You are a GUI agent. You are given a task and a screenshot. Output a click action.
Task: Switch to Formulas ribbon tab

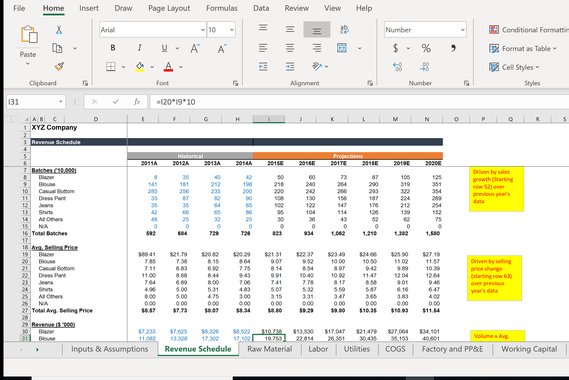222,8
